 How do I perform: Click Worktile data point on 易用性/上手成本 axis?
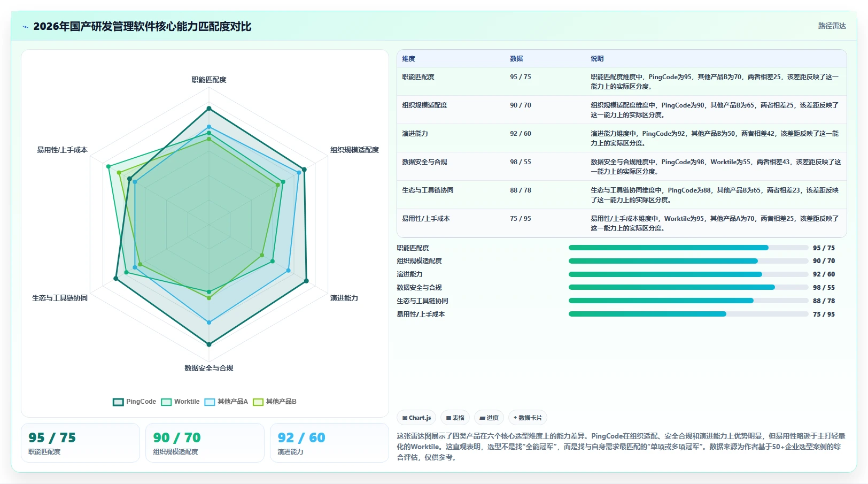[x=108, y=166]
